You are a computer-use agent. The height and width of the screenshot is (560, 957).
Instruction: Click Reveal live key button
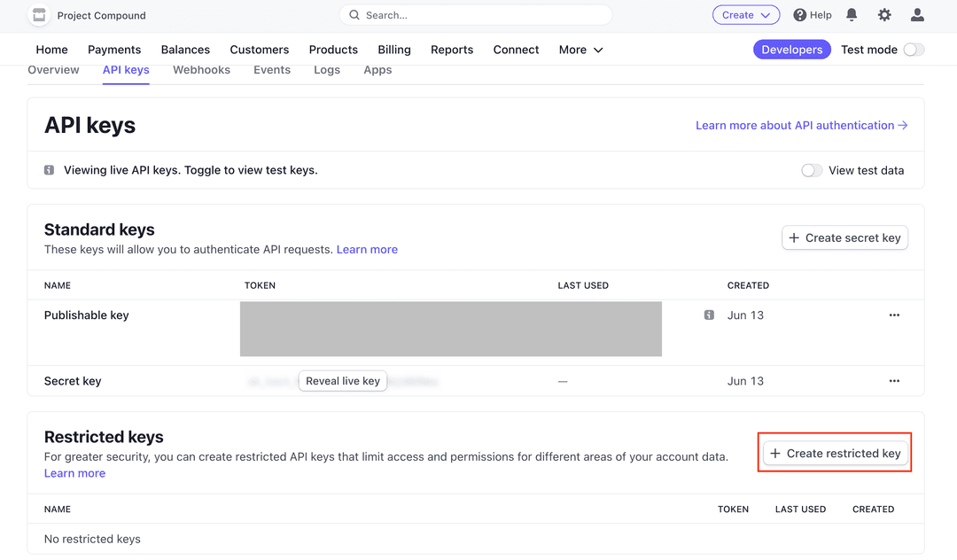pos(342,381)
